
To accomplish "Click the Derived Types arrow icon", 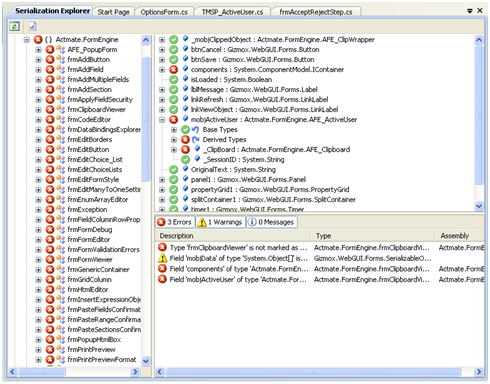I will tap(195, 140).
